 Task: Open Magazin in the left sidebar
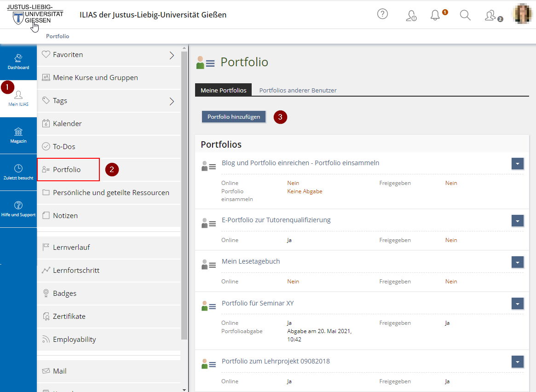[x=18, y=135]
